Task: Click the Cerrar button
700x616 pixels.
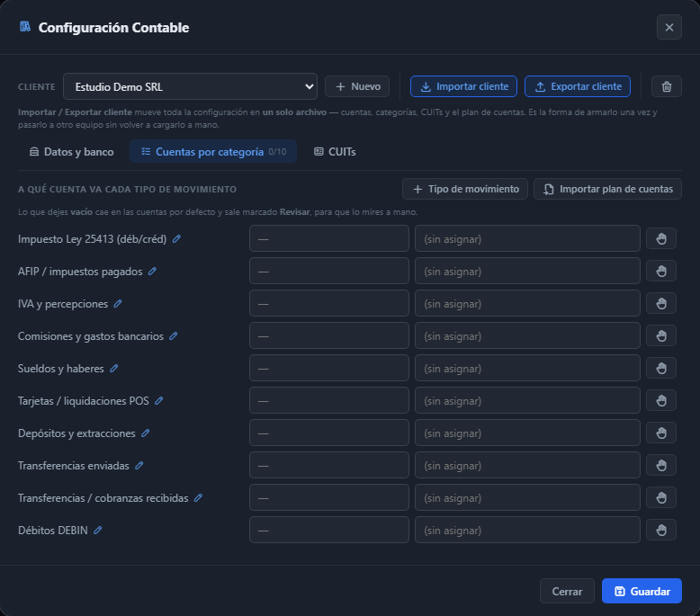Action: (567, 592)
